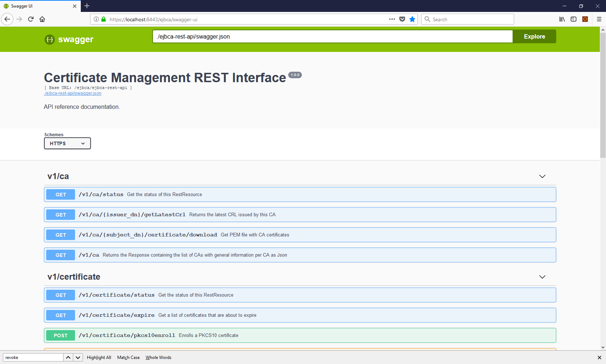Screen dimensions: 606x364
Task: Open the Library icon in toolbar
Action: click(562, 19)
